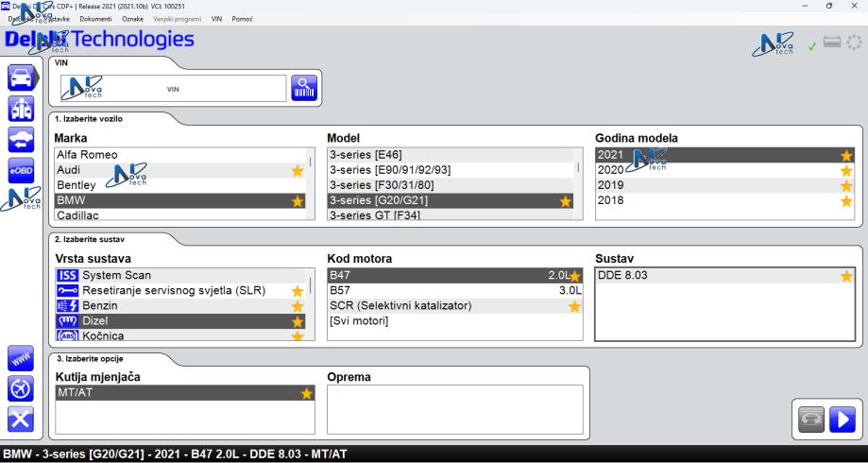Toggle favorite star for model year 2019

tap(846, 185)
